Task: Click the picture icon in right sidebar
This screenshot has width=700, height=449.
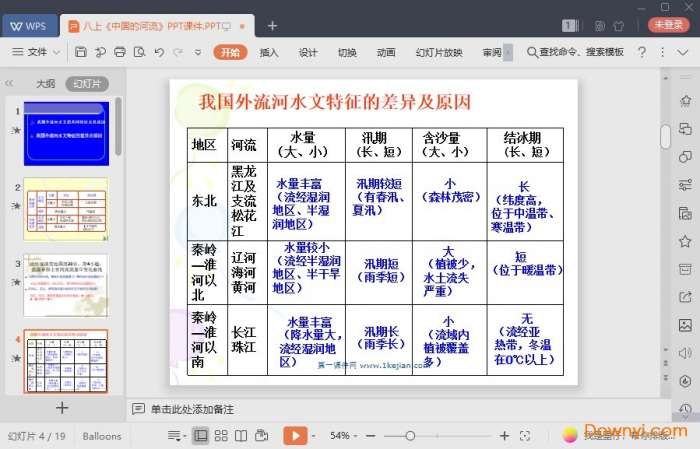Action: (685, 325)
